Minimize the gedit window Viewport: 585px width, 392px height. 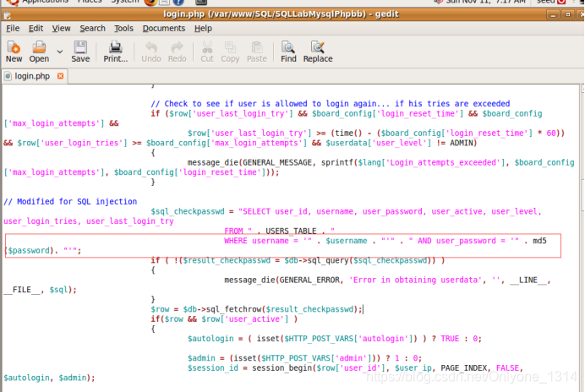tap(553, 15)
